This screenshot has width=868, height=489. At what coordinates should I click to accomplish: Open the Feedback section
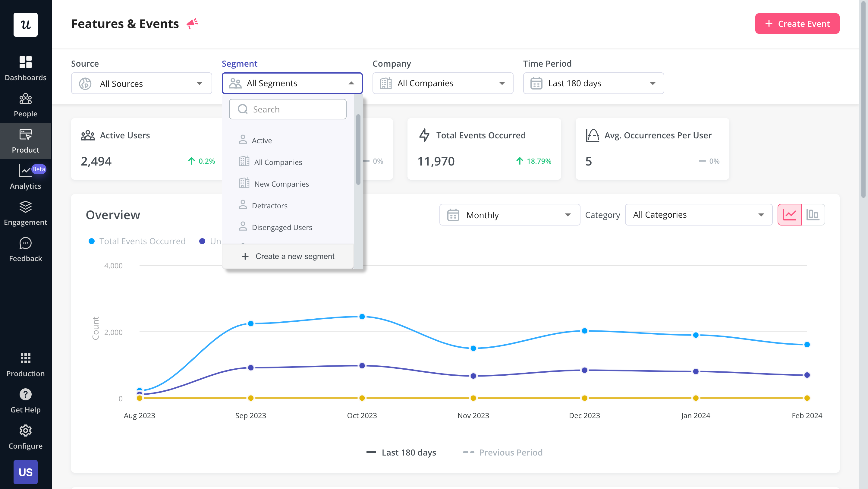pyautogui.click(x=26, y=249)
